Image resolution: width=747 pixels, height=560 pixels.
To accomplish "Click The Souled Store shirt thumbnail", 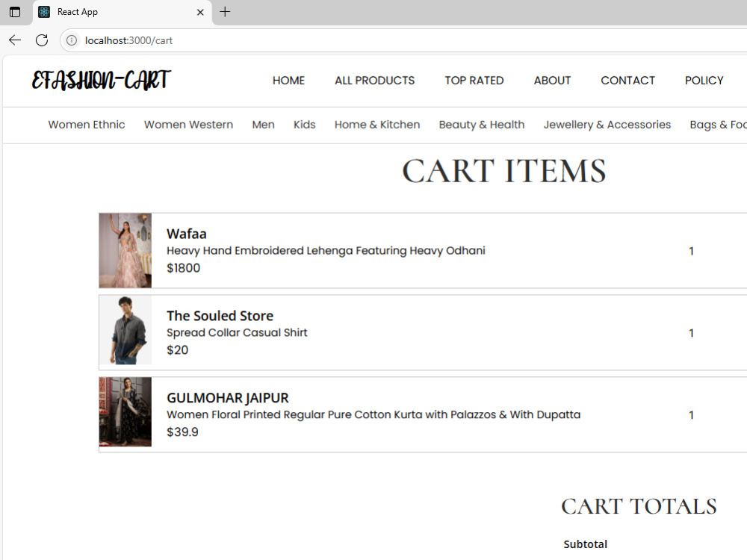I will (125, 330).
